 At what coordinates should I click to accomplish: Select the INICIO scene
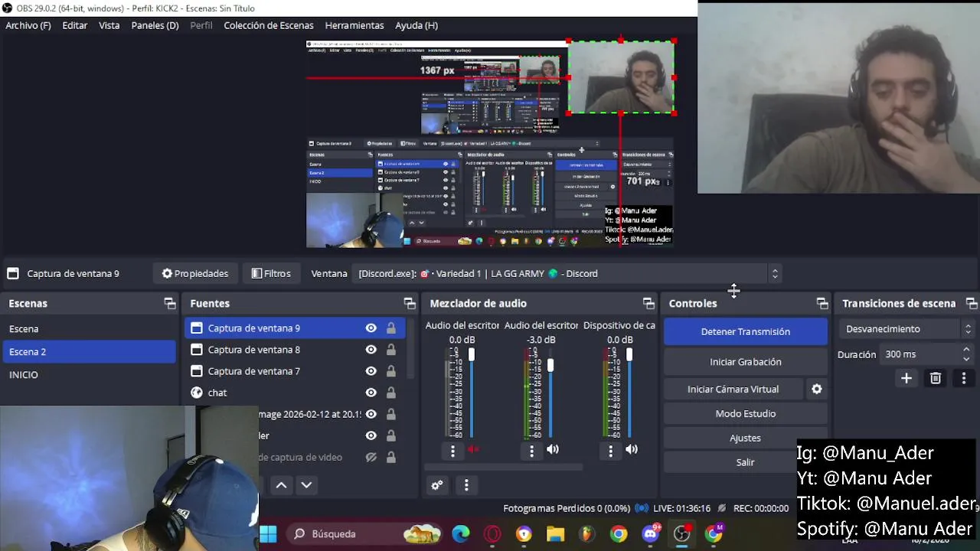click(x=89, y=375)
